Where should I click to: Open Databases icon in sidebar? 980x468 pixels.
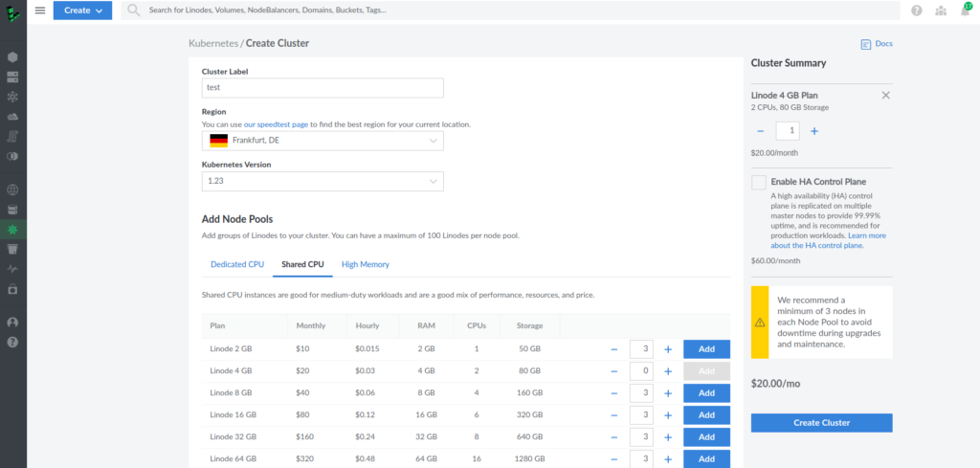click(12, 210)
